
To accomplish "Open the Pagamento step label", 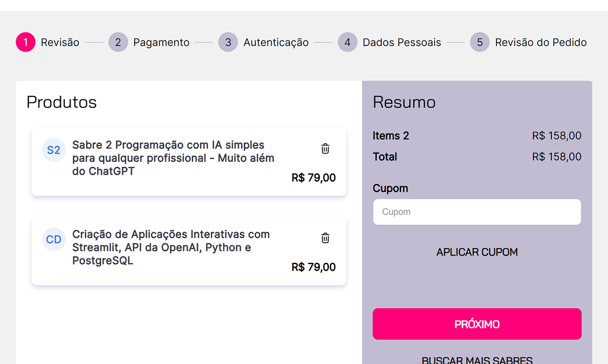I will [161, 42].
